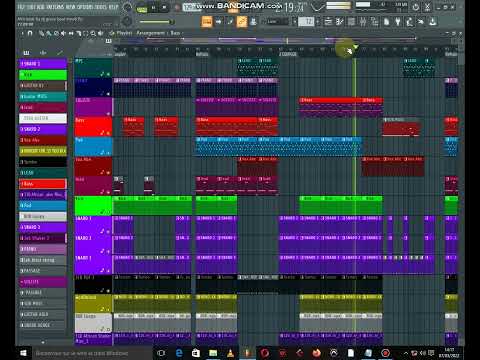
Task: Select the playlist Delete tool
Action: tap(56, 33)
